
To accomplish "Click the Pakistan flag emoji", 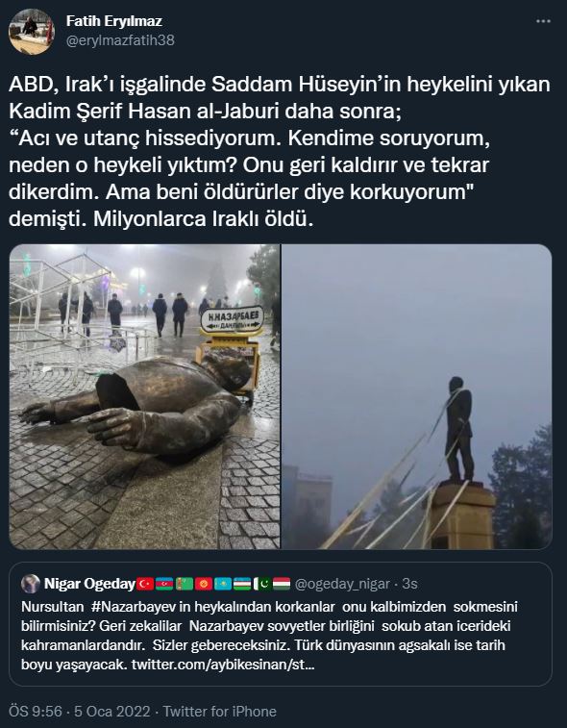I will point(262,584).
